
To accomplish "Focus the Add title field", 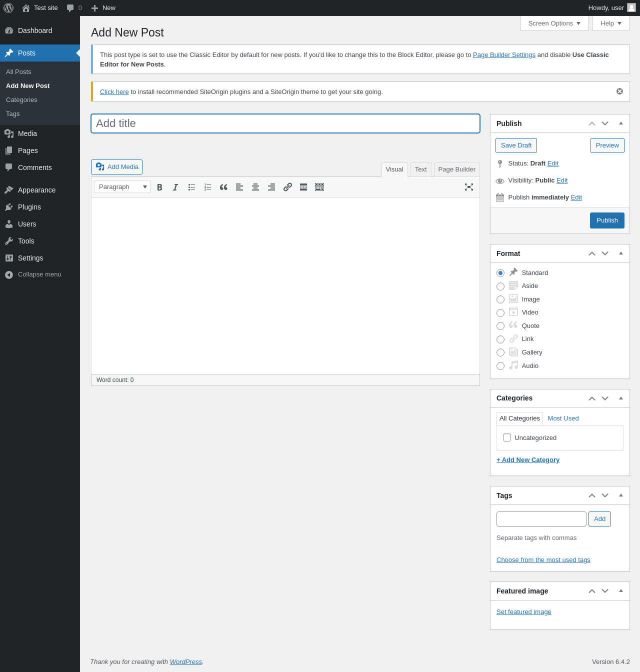I will (285, 123).
